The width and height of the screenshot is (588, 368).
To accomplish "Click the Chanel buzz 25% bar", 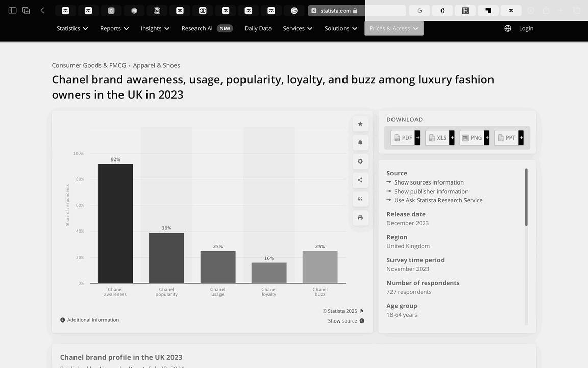I will (x=320, y=267).
